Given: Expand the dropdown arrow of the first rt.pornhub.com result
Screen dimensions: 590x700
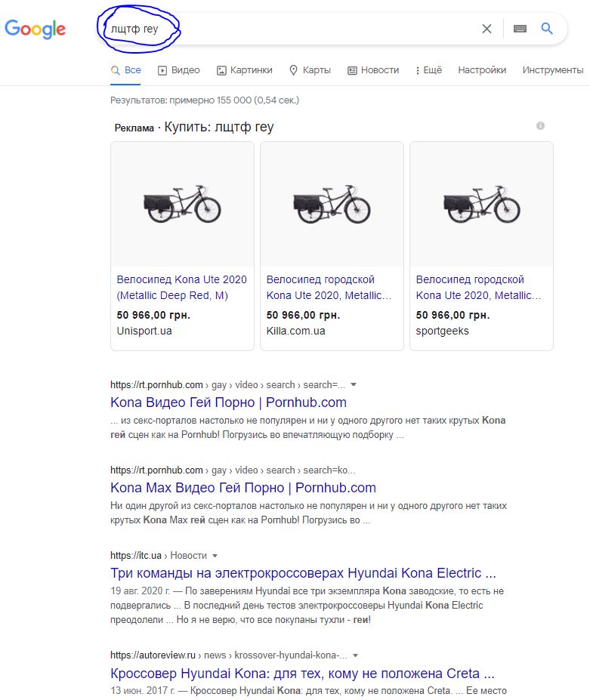Looking at the screenshot, I should [354, 385].
